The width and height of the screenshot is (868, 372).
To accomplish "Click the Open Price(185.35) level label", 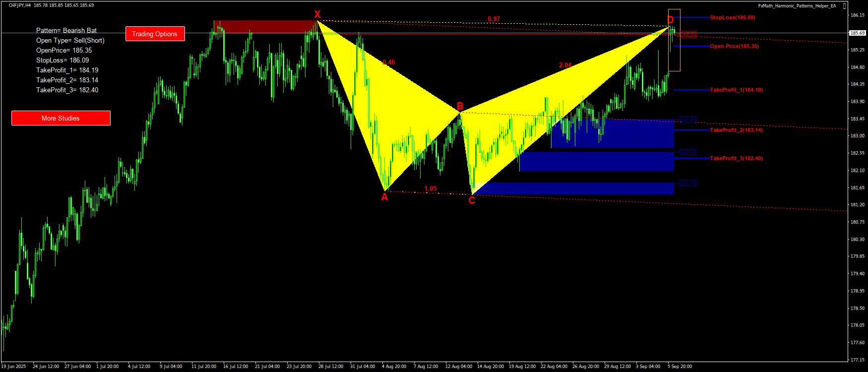I will pos(734,46).
